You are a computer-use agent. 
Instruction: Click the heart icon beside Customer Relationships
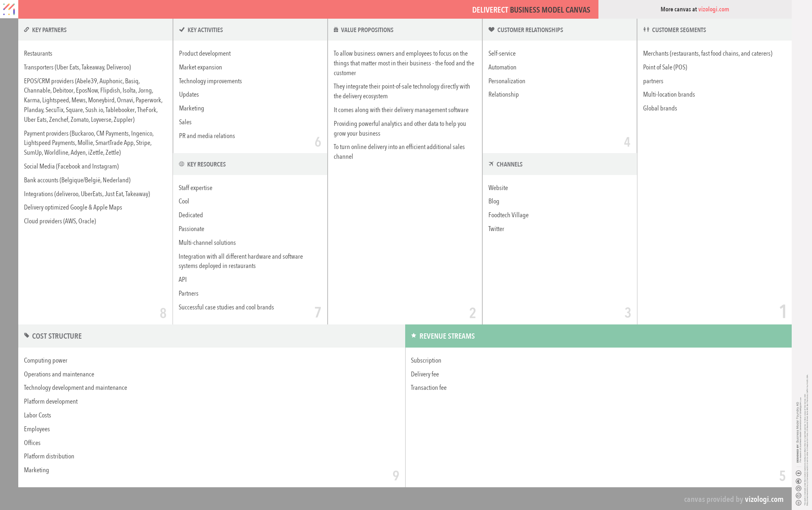pyautogui.click(x=491, y=30)
